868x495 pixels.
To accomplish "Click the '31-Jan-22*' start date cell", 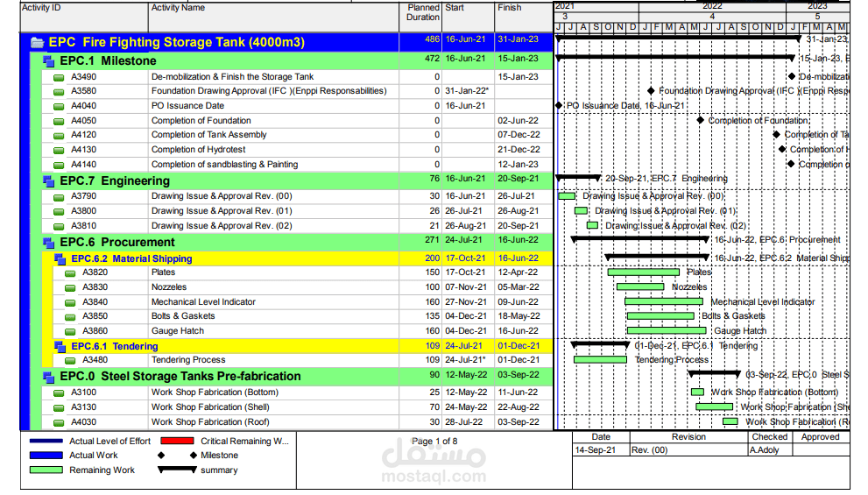I will [x=467, y=91].
